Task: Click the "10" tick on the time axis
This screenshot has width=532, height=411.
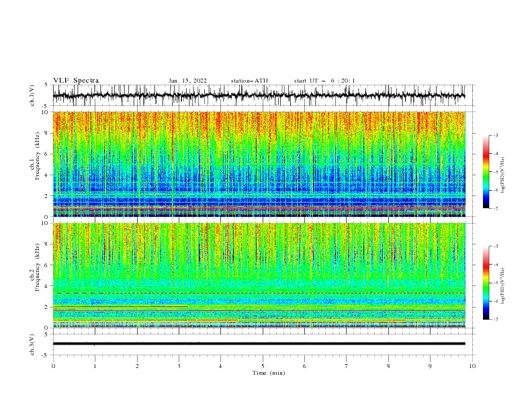Action: [x=472, y=366]
